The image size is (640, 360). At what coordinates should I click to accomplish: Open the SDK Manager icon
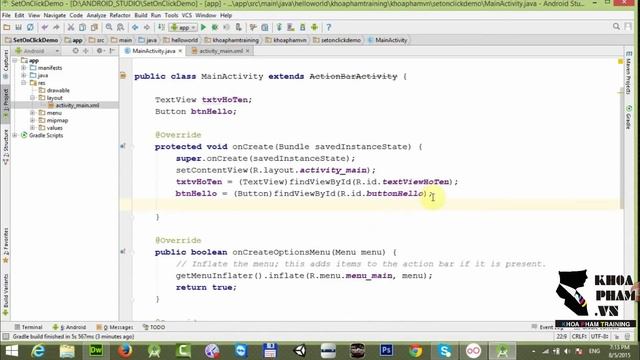302,27
